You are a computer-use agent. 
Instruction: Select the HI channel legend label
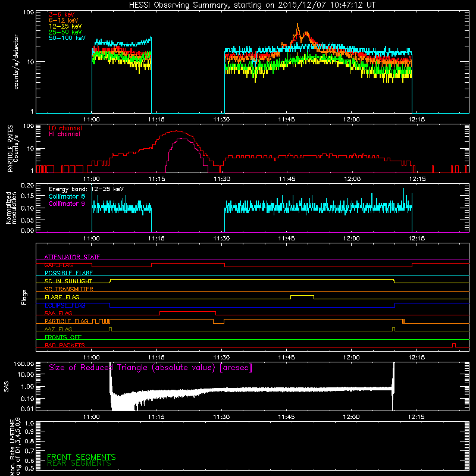click(64, 134)
